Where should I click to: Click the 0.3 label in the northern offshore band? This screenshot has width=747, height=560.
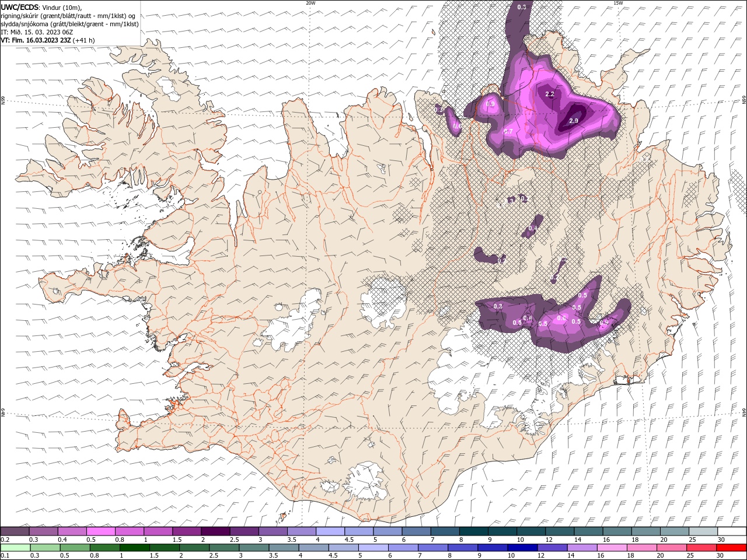point(522,6)
